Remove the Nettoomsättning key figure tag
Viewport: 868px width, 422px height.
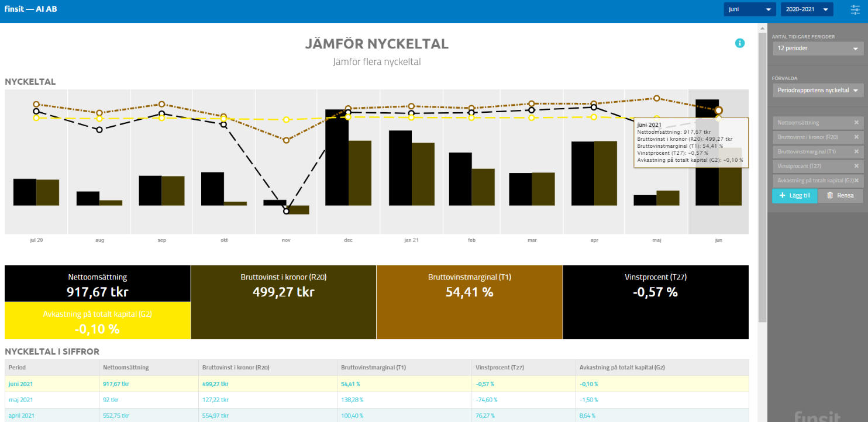[856, 123]
